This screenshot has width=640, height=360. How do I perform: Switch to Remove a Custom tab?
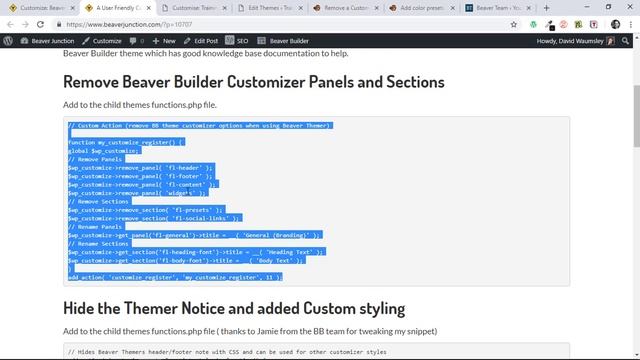point(346,8)
